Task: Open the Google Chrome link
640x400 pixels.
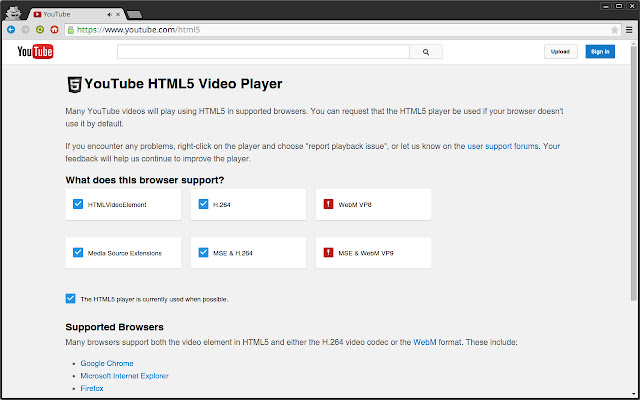Action: coord(107,363)
